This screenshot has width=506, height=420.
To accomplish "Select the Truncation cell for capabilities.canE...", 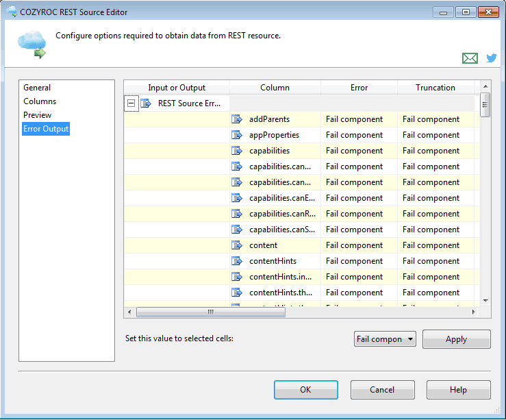I will (435, 198).
